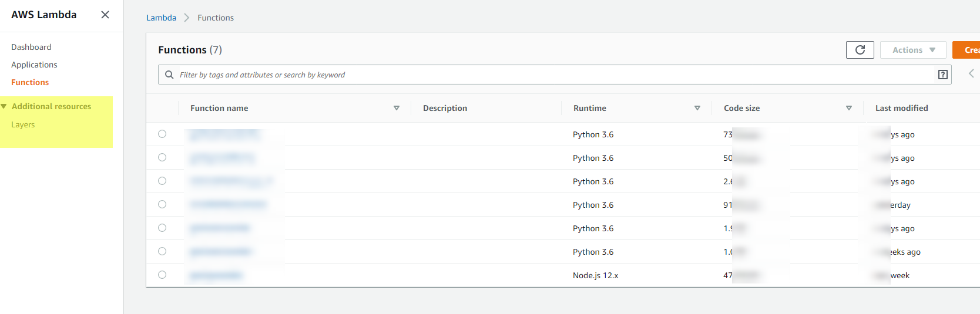Select Functions in the sidebar
The height and width of the screenshot is (314, 980).
[x=30, y=82]
